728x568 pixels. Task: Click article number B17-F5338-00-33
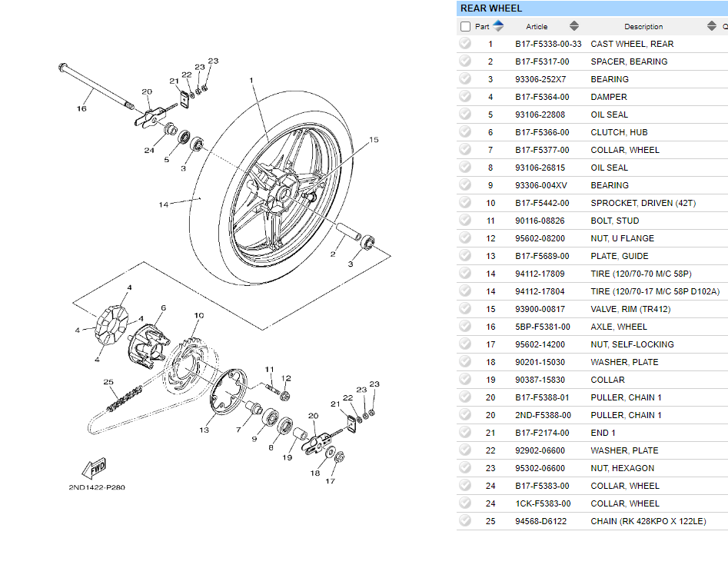(548, 44)
